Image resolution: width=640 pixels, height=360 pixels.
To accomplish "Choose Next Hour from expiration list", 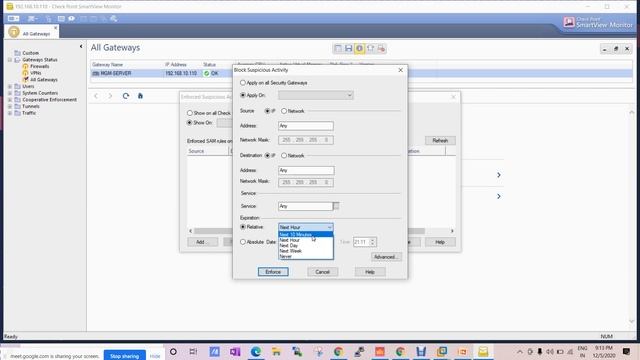I will 306,240.
